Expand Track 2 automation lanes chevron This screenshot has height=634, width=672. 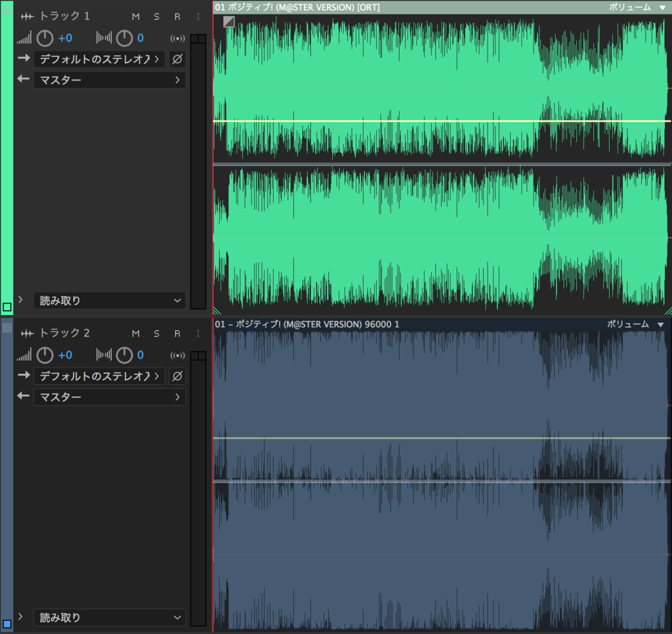[20, 616]
